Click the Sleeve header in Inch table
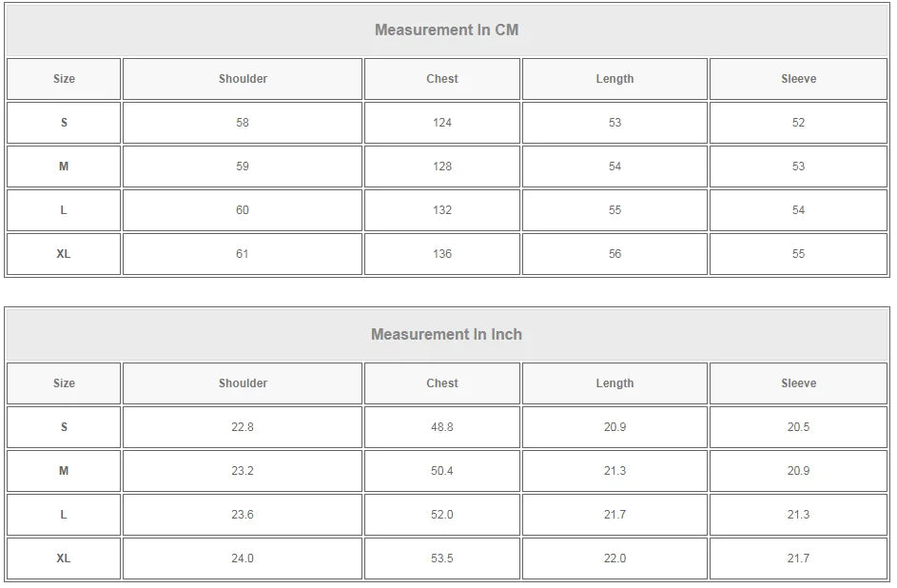Image resolution: width=897 pixels, height=588 pixels. [799, 383]
